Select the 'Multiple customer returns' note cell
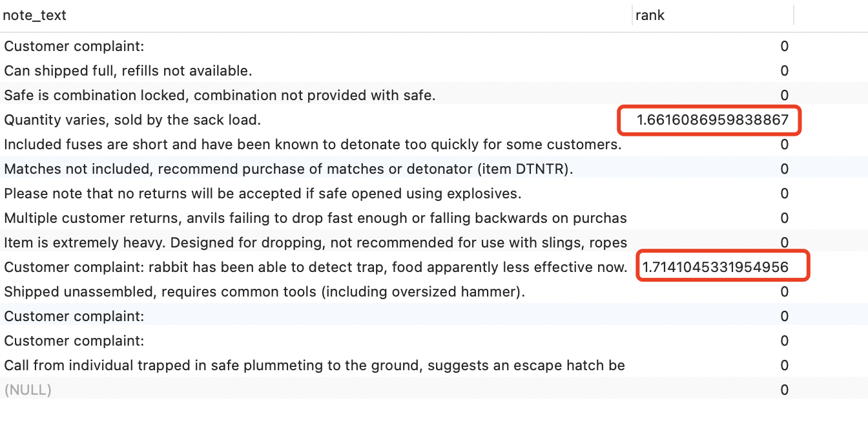 (x=315, y=218)
